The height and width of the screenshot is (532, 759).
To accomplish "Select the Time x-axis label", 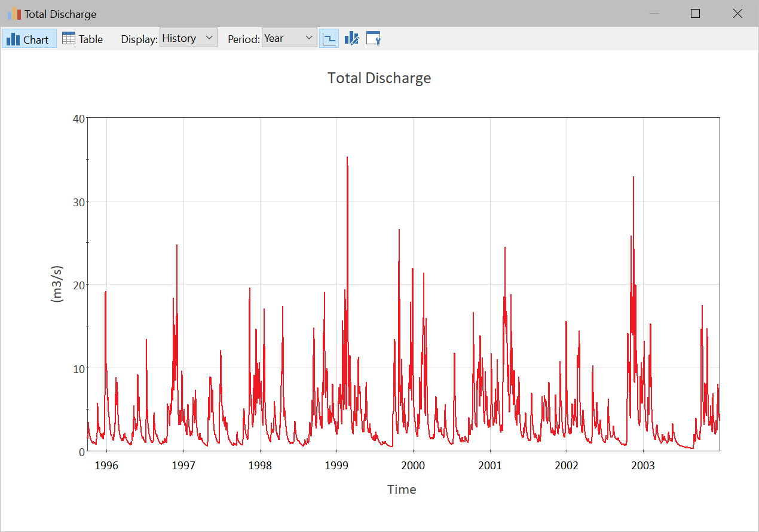I will [402, 490].
